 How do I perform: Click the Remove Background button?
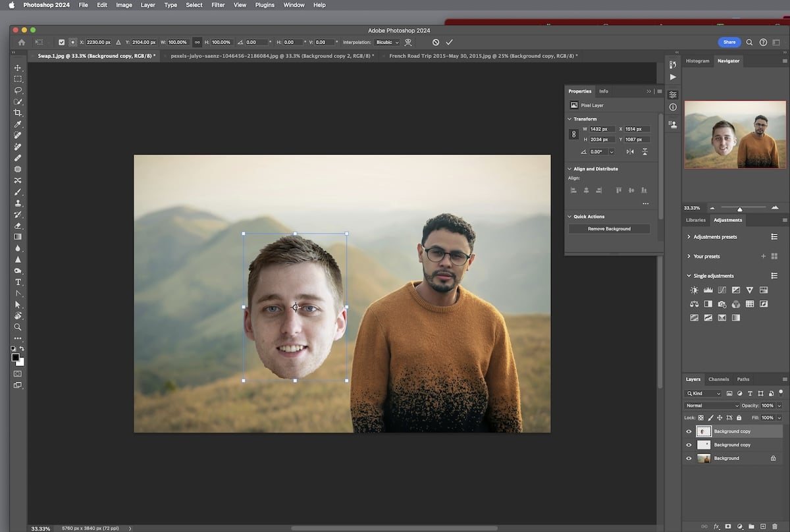pos(608,228)
